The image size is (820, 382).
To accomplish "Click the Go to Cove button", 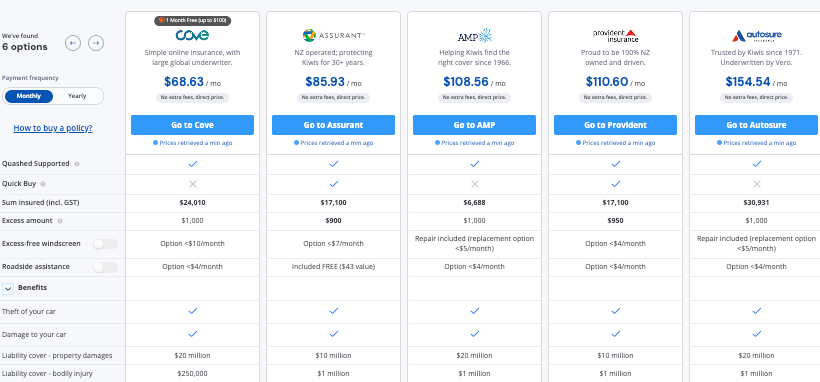I will tap(192, 125).
